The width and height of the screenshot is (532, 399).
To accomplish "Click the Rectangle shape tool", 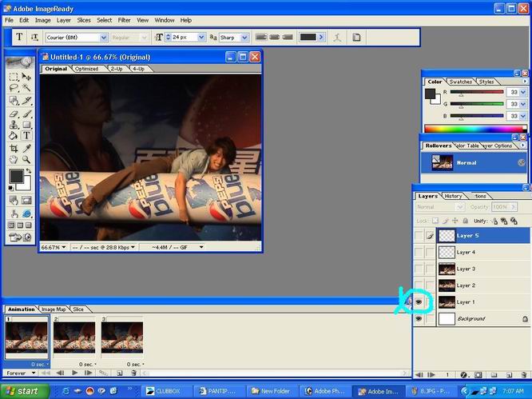I will pyautogui.click(x=26, y=124).
